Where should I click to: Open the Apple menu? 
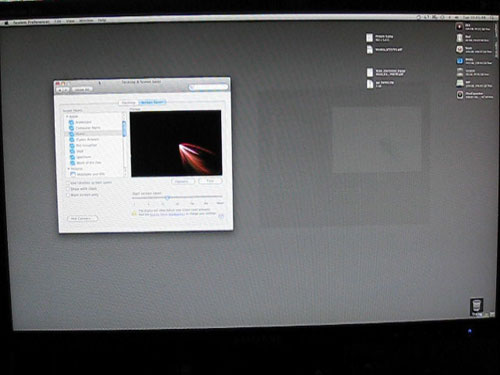point(6,23)
